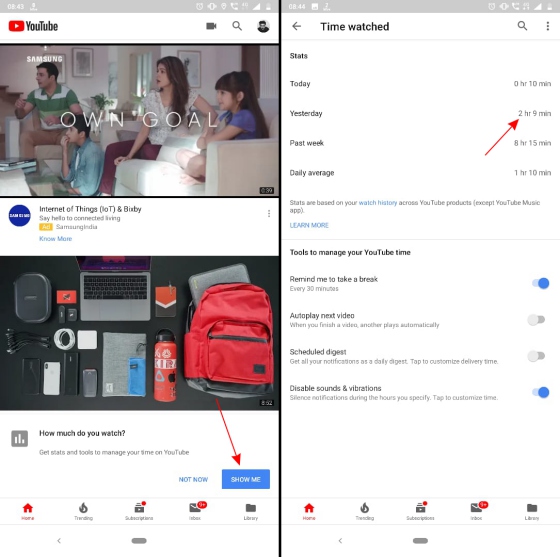Open Library tab on Time watched screen
Viewport: 560px width, 557px height.
[532, 511]
